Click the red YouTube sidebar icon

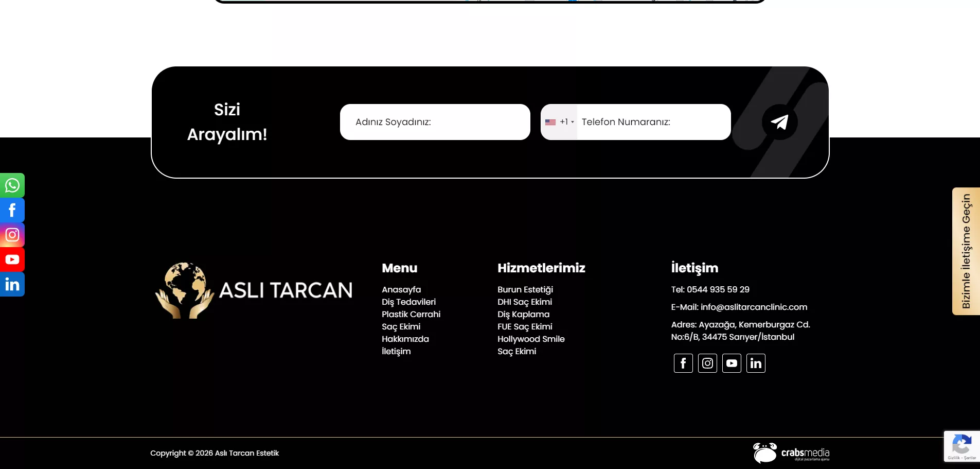[12, 259]
